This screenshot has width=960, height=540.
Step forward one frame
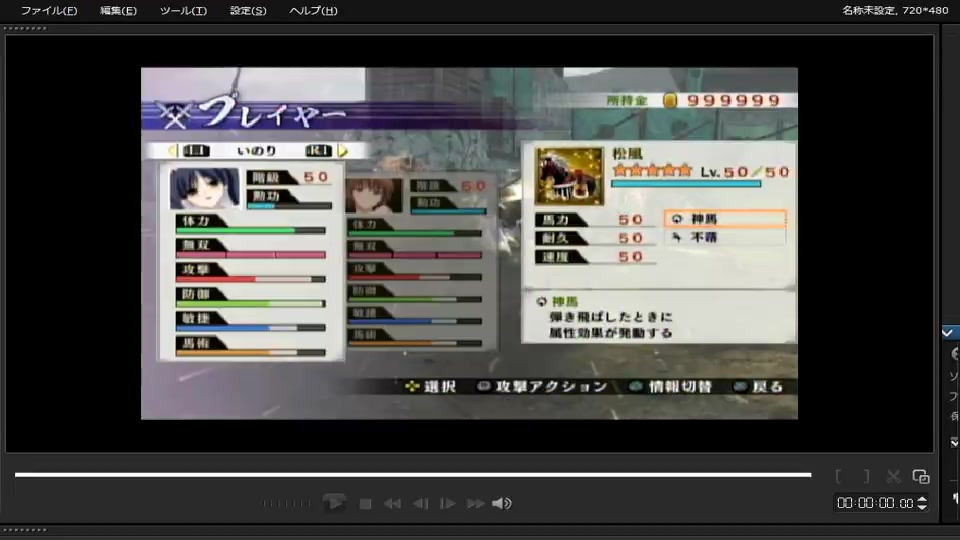coord(448,504)
